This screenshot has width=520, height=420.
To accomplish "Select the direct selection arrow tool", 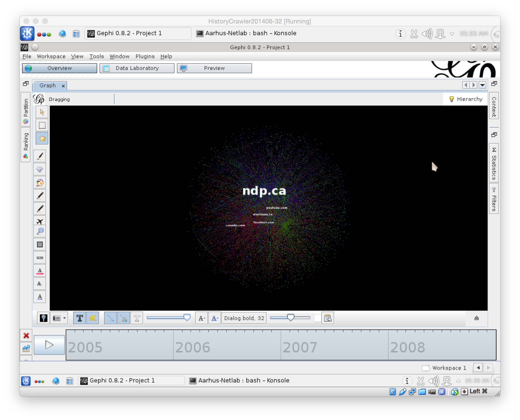I will pyautogui.click(x=42, y=112).
